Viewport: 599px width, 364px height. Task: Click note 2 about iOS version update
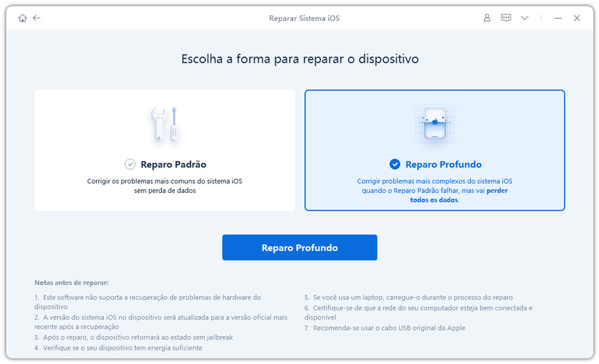161,322
